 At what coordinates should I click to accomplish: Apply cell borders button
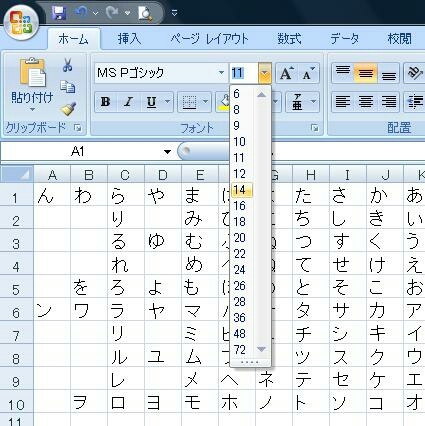(x=189, y=102)
